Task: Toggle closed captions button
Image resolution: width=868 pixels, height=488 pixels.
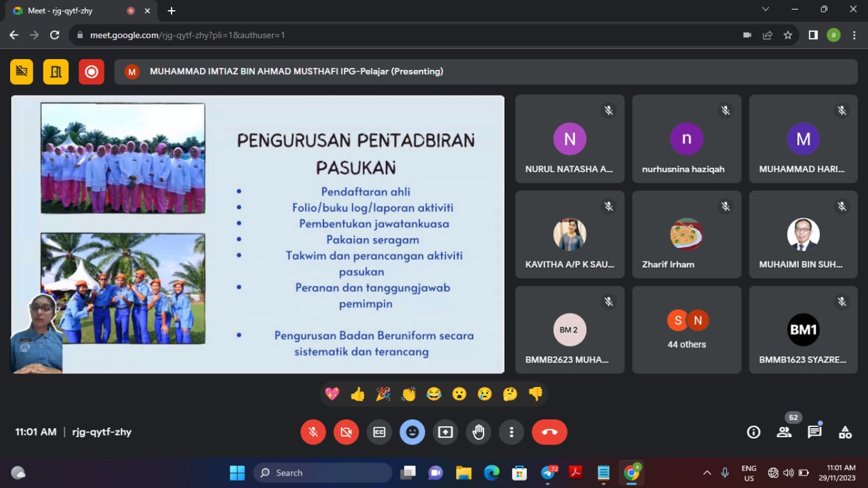Action: 379,432
